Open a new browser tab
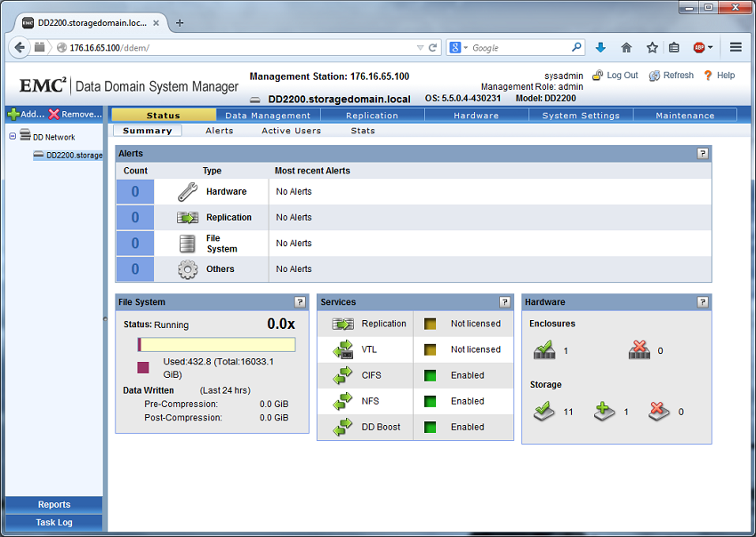756x537 pixels. (x=180, y=22)
